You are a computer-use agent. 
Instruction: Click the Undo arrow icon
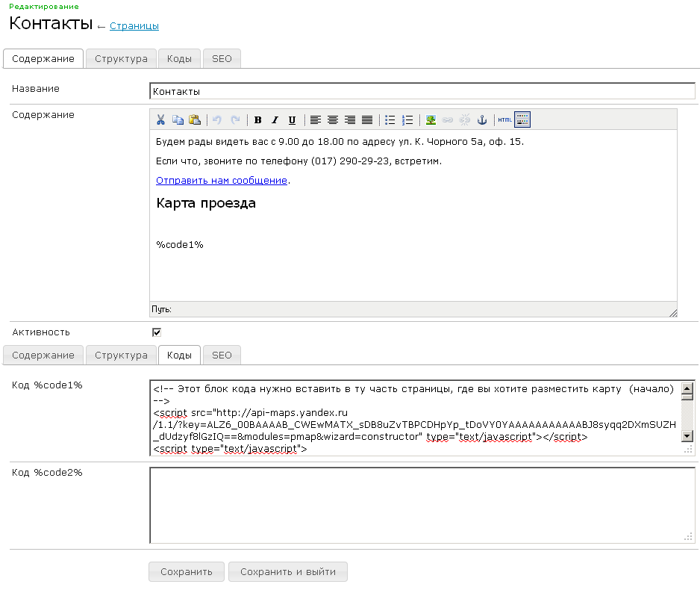click(217, 119)
